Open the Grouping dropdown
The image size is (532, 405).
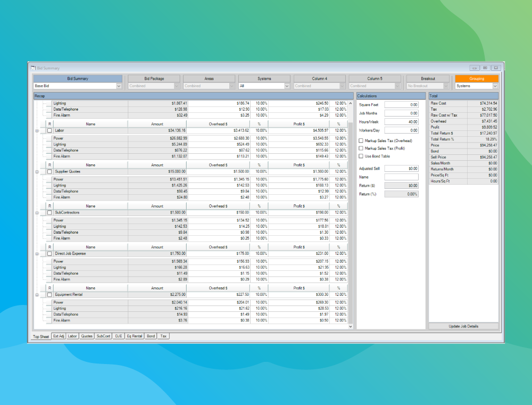point(495,86)
